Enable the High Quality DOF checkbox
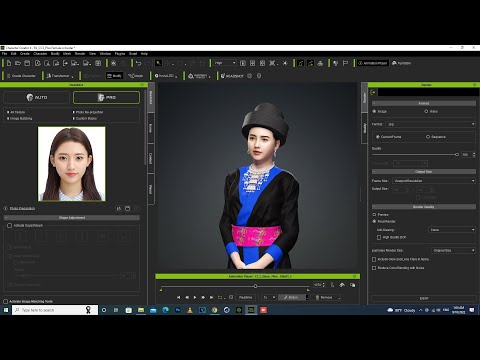This screenshot has width=480, height=360. [379, 237]
